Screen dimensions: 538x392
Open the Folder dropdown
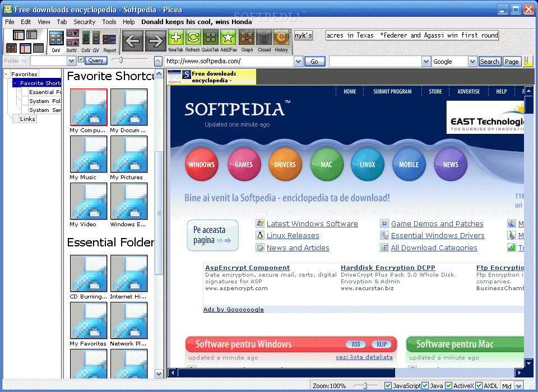pyautogui.click(x=24, y=61)
